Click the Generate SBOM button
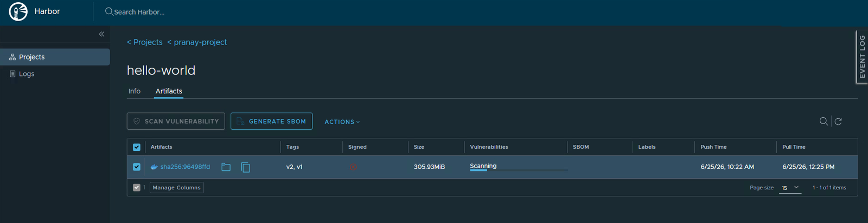The width and height of the screenshot is (868, 223). click(271, 122)
